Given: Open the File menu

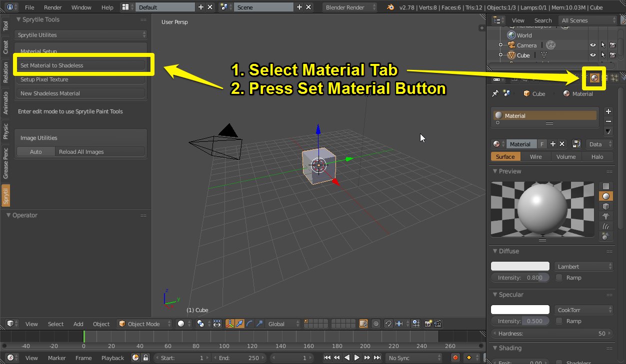Looking at the screenshot, I should pyautogui.click(x=29, y=7).
